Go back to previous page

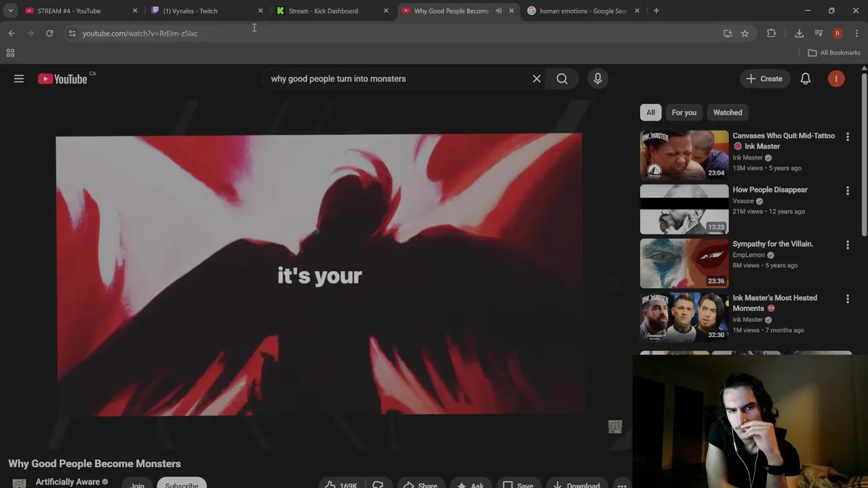pos(12,33)
